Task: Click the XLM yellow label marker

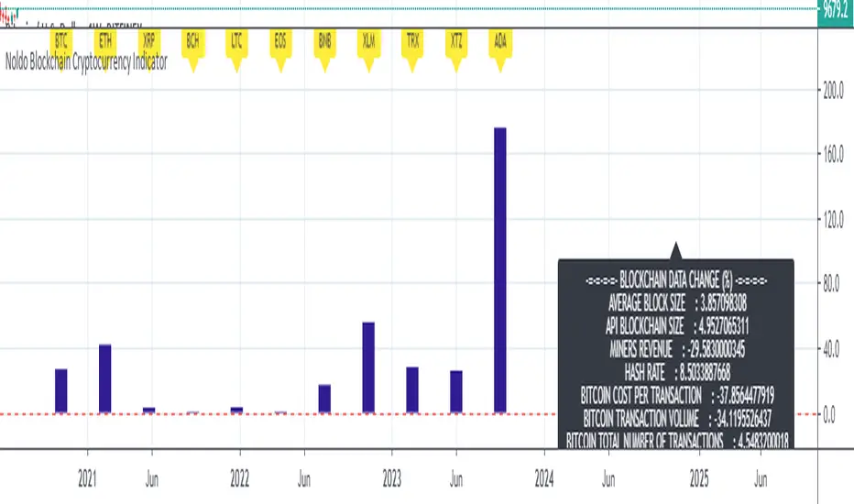Action: tap(368, 50)
